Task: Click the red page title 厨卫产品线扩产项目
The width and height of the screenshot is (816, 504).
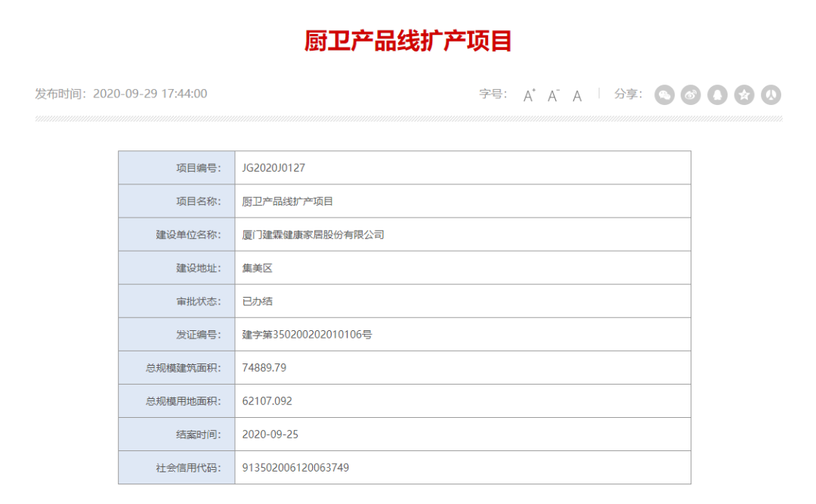Action: pos(408,41)
